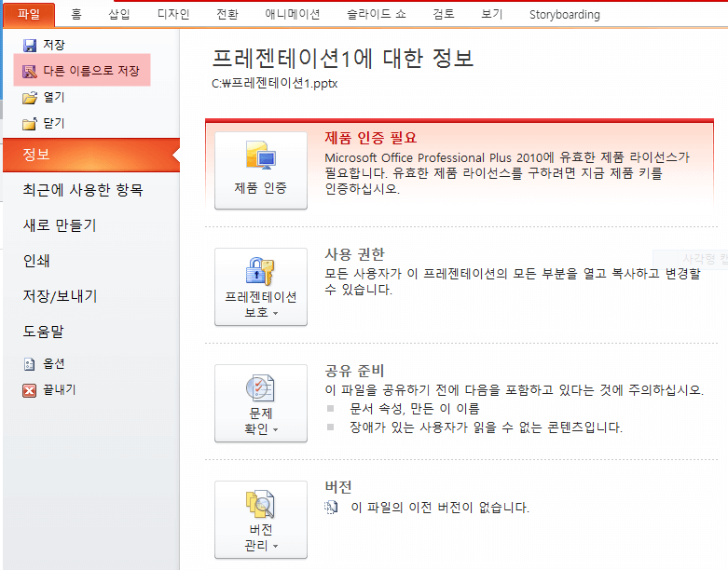Click the 제품 인증 button label
Viewport: 728px width, 570px height.
click(260, 188)
